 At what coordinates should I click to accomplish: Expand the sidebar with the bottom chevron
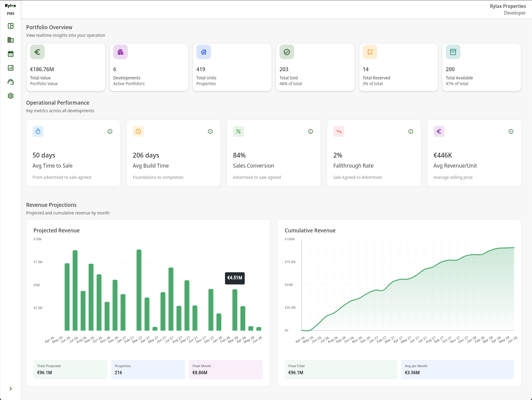(11, 388)
